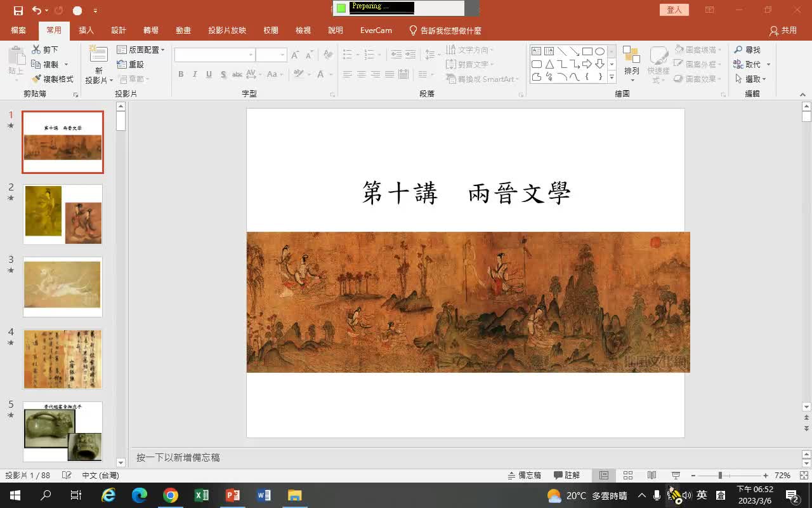Click the notes area placeholder text
The width and height of the screenshot is (812, 508).
click(178, 457)
